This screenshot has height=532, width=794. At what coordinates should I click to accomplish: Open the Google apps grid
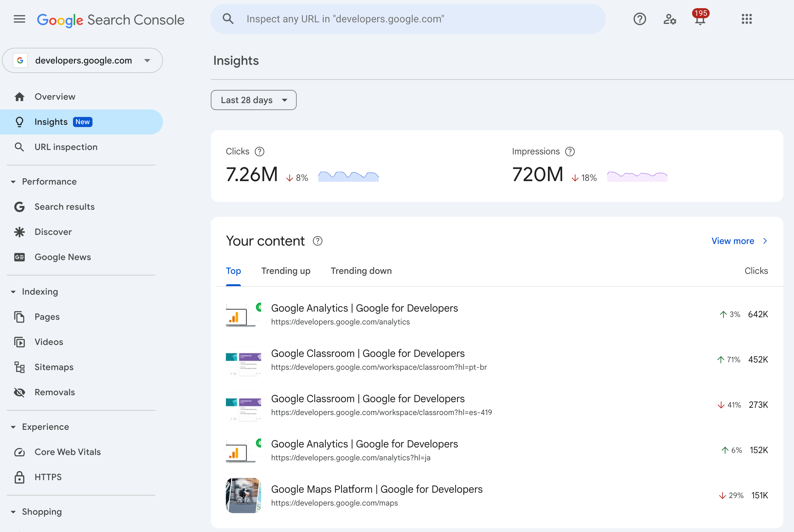747,19
